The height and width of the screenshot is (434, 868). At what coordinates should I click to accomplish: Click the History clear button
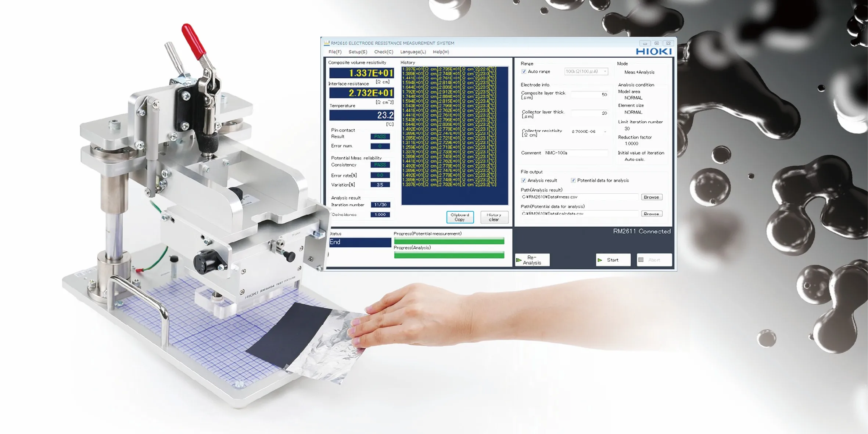[494, 217]
